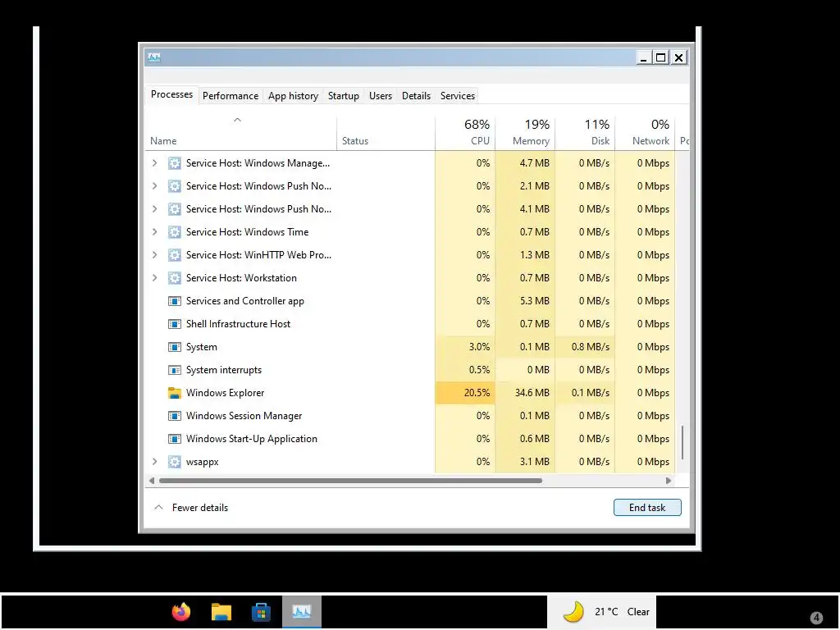
Task: Sort by the Disk column header
Action: (x=586, y=132)
